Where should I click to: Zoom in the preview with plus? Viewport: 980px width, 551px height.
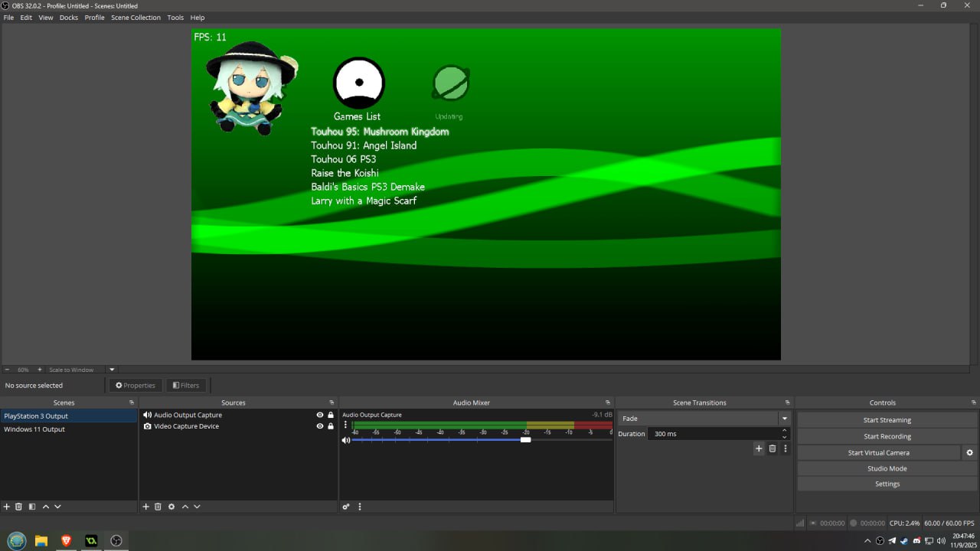(40, 370)
